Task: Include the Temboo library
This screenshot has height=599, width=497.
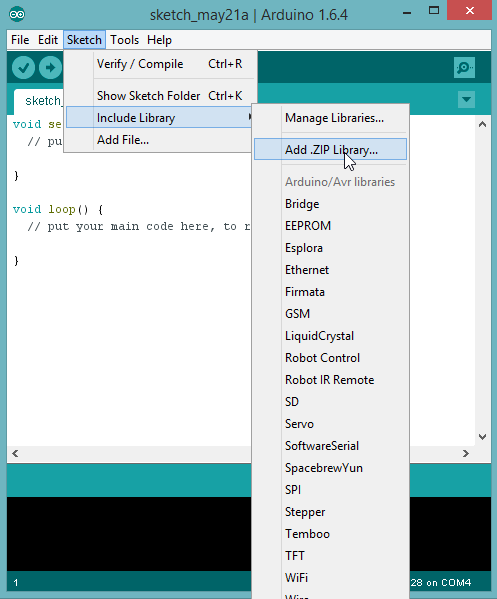Action: 330,534
